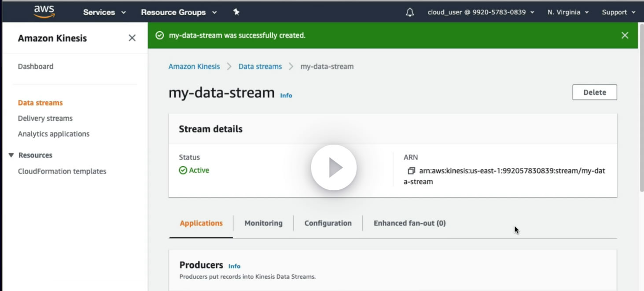Click the Delete stream button
This screenshot has width=644, height=291.
(594, 92)
